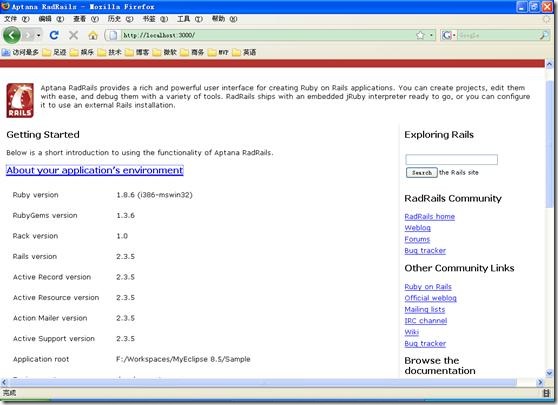The width and height of the screenshot is (558, 405).
Task: Click the Rails version label
Action: click(35, 257)
